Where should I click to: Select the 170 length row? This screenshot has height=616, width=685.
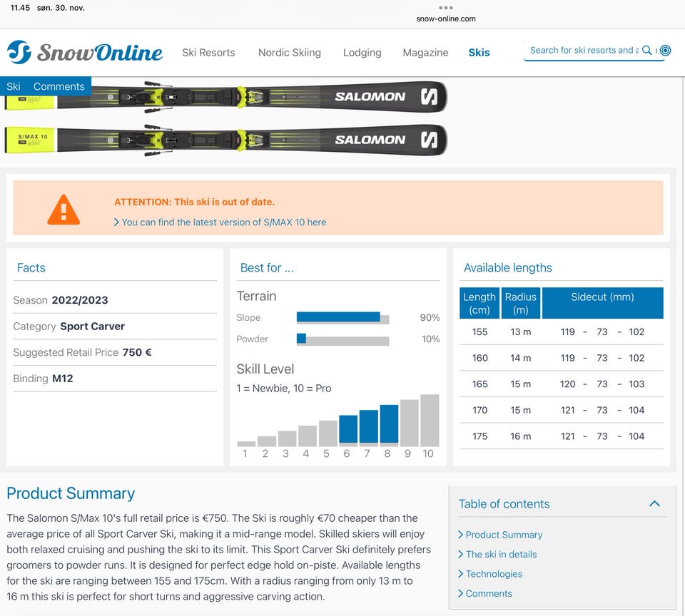[x=562, y=411]
